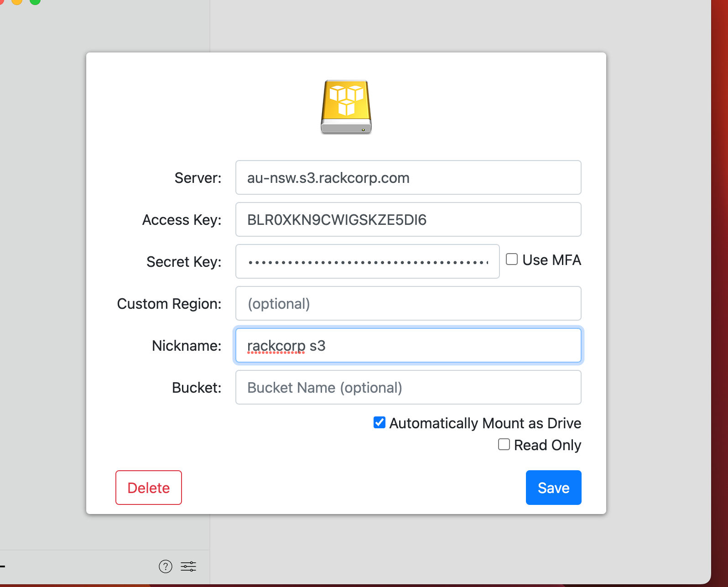The height and width of the screenshot is (587, 728).
Task: Click the Save button
Action: (554, 488)
